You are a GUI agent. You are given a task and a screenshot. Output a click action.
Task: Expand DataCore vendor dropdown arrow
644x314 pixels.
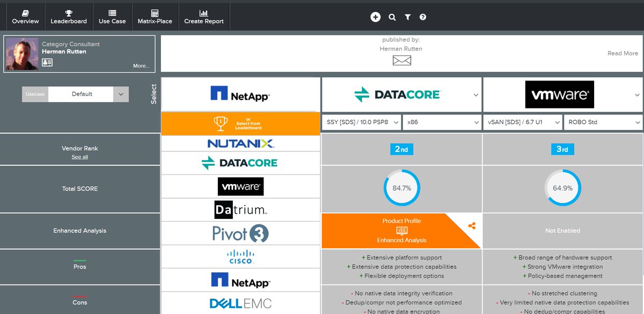click(x=476, y=95)
